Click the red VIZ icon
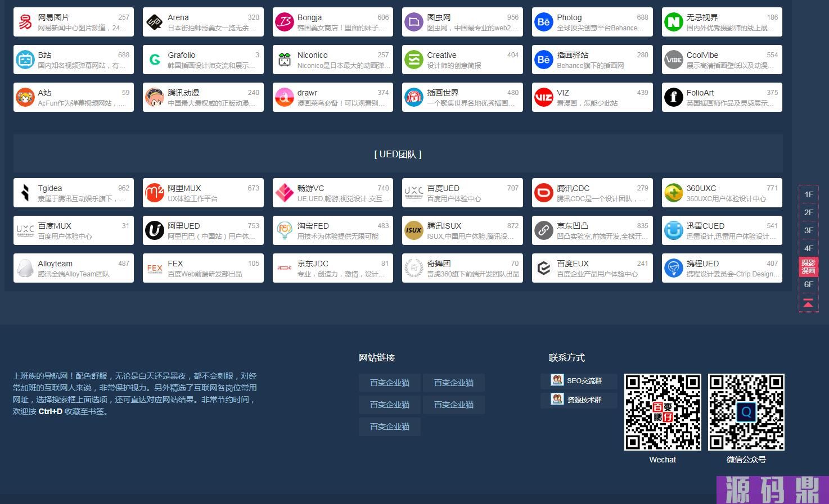The width and height of the screenshot is (829, 504). click(544, 97)
